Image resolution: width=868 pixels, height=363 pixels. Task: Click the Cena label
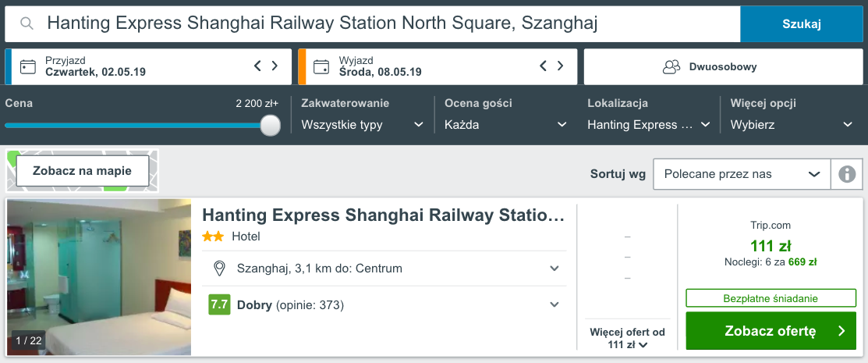click(18, 104)
